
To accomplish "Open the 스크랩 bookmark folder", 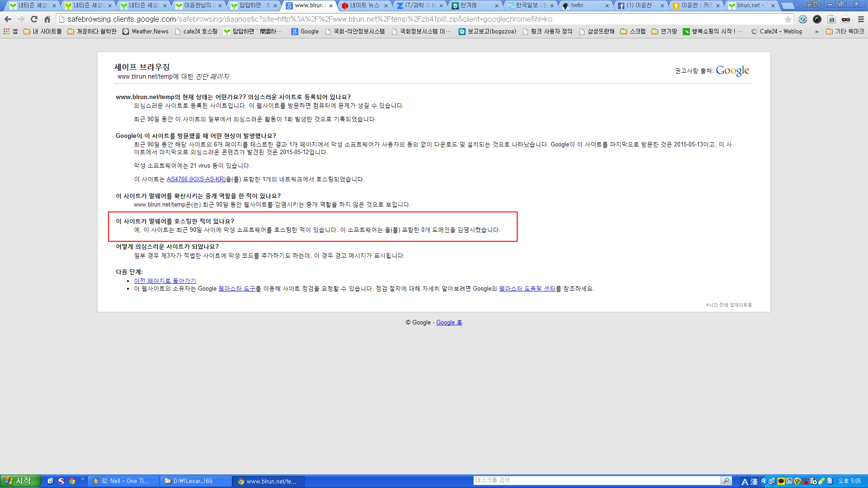I will click(x=633, y=31).
